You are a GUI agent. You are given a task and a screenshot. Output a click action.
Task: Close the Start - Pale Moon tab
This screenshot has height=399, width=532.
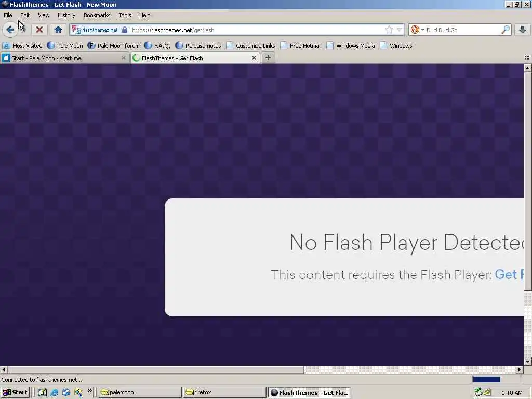click(124, 58)
